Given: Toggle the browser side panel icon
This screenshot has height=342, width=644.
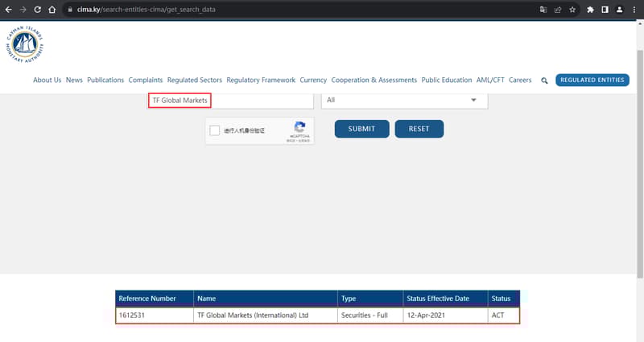Looking at the screenshot, I should click(605, 10).
